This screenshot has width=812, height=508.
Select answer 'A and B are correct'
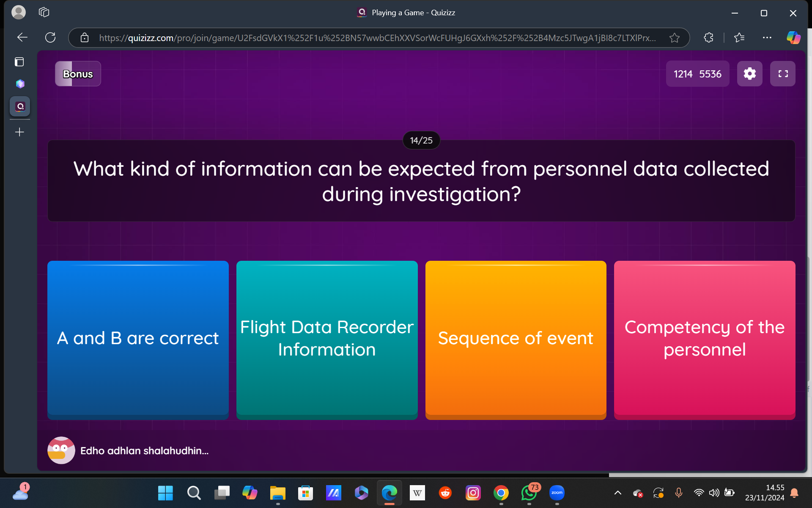(x=138, y=340)
